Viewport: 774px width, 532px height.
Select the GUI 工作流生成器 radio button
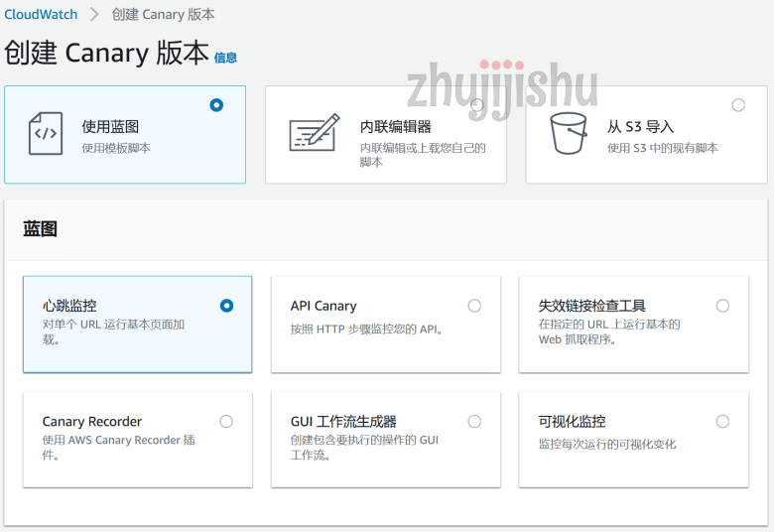tap(474, 422)
